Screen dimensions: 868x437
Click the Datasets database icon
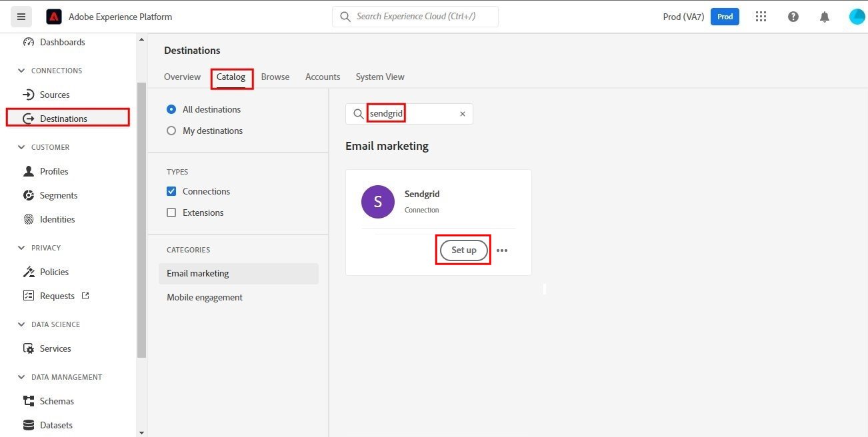[29, 425]
